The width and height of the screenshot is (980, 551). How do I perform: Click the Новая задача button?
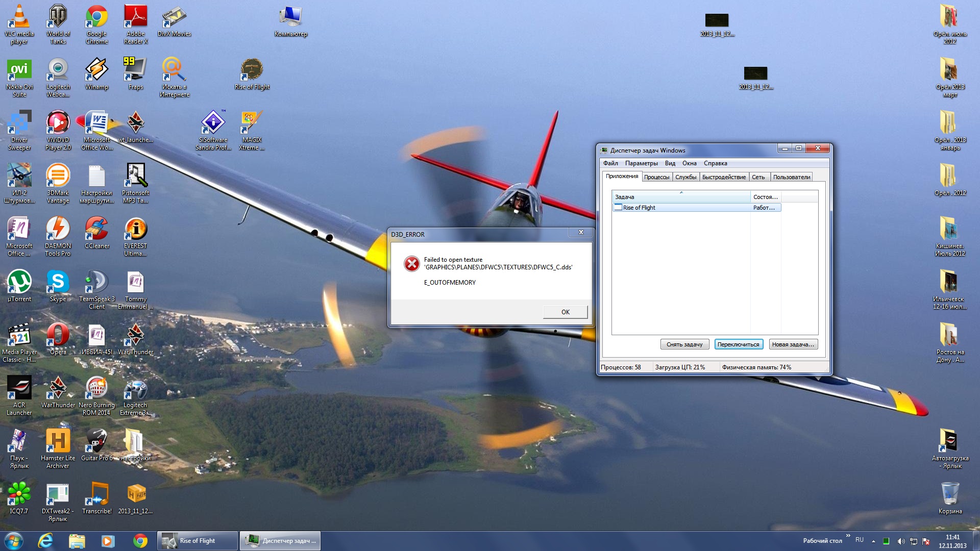pyautogui.click(x=793, y=344)
